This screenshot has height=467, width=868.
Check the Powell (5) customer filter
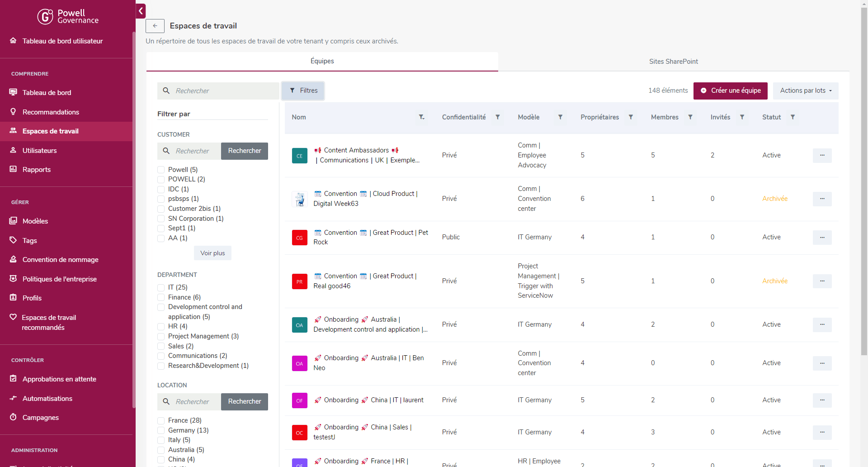click(x=161, y=170)
